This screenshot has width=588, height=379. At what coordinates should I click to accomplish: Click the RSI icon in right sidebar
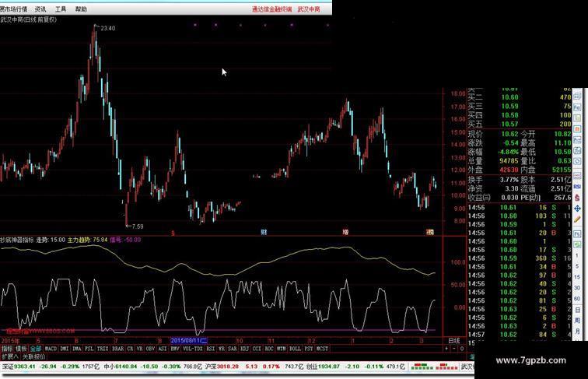[x=577, y=186]
